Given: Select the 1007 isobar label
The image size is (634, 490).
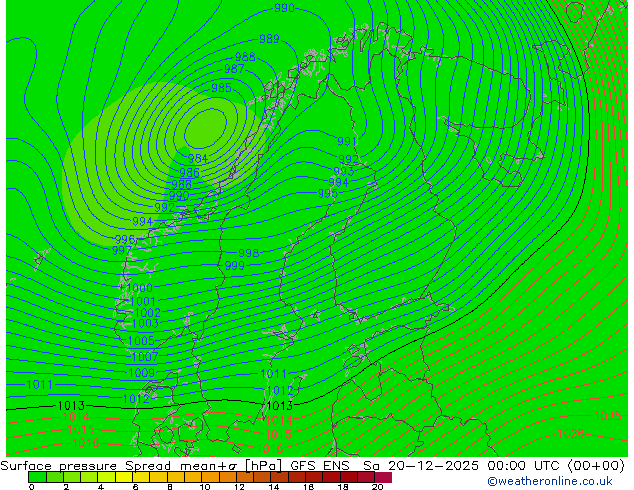Looking at the screenshot, I should [x=145, y=357].
